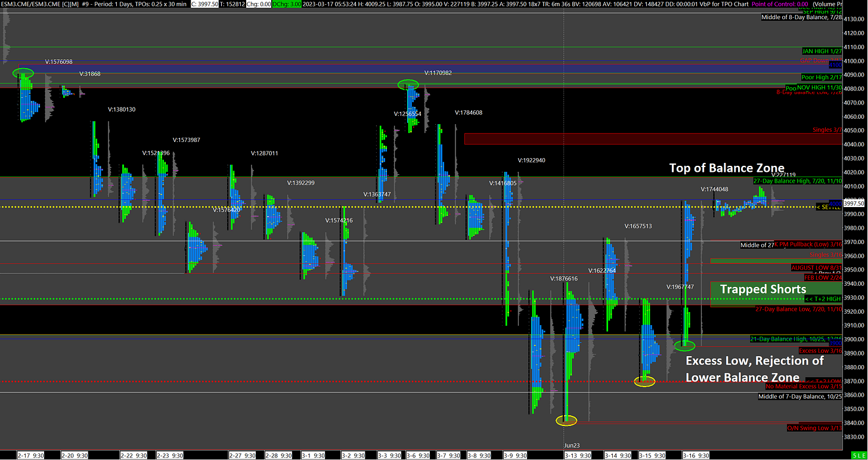This screenshot has width=868, height=460.
Task: Click the Point of Control header text
Action: [x=781, y=4]
